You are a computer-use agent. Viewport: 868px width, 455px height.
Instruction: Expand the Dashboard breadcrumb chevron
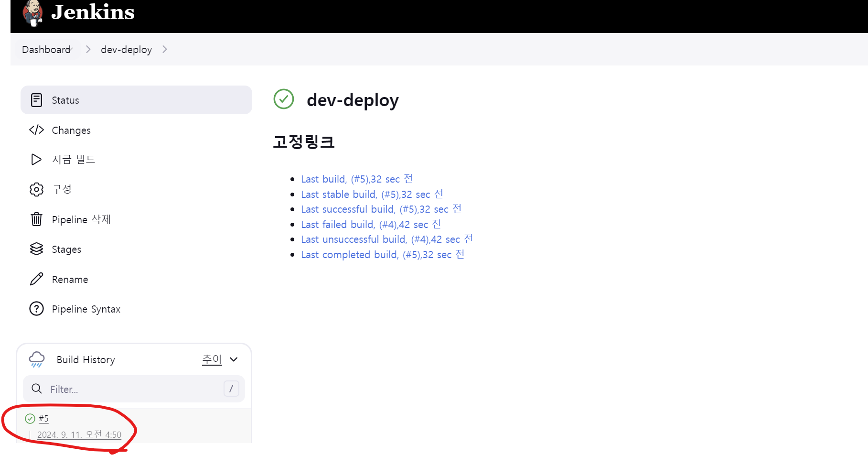pos(88,49)
